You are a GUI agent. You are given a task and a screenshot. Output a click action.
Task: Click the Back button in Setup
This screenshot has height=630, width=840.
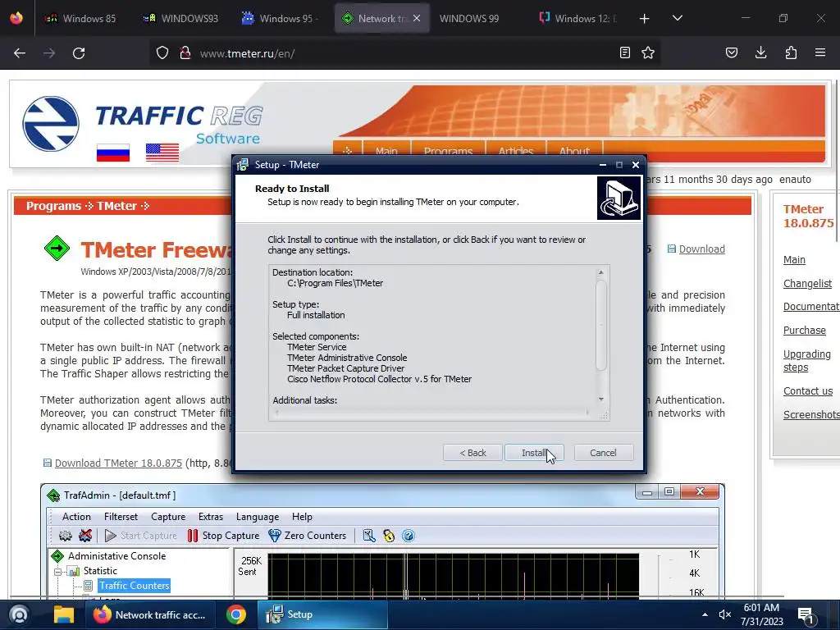click(472, 453)
